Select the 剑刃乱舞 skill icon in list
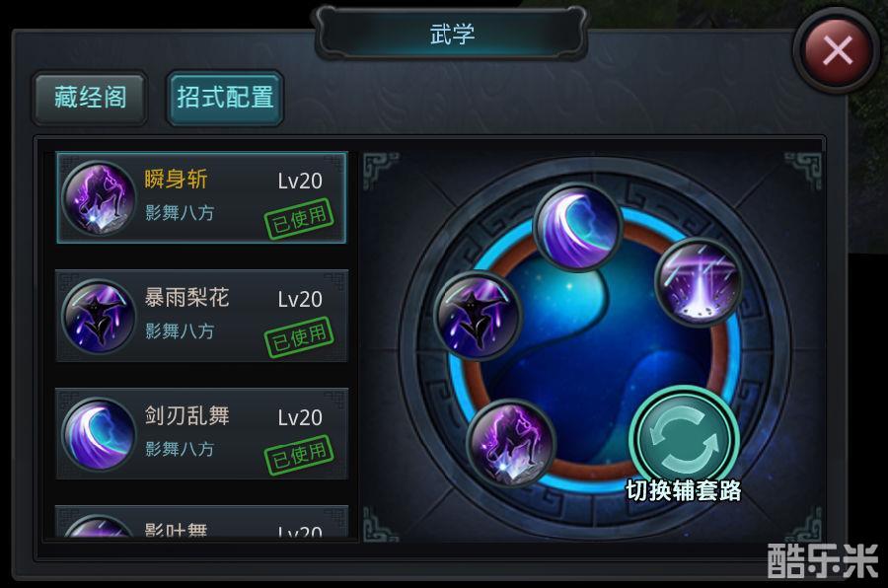This screenshot has height=588, width=888. pyautogui.click(x=99, y=434)
